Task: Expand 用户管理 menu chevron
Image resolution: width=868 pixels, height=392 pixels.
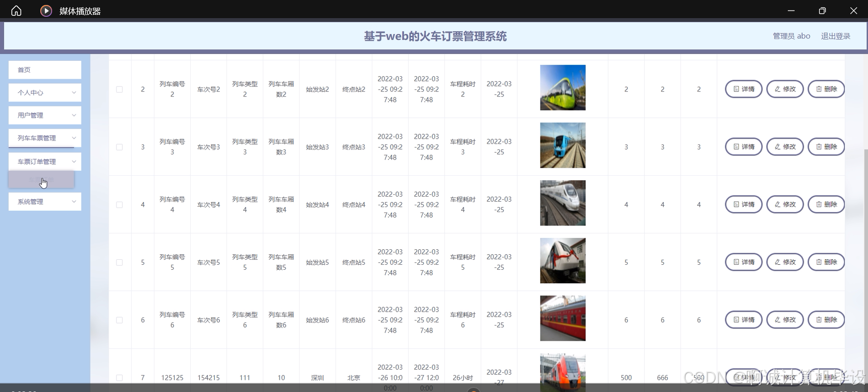Action: (74, 115)
